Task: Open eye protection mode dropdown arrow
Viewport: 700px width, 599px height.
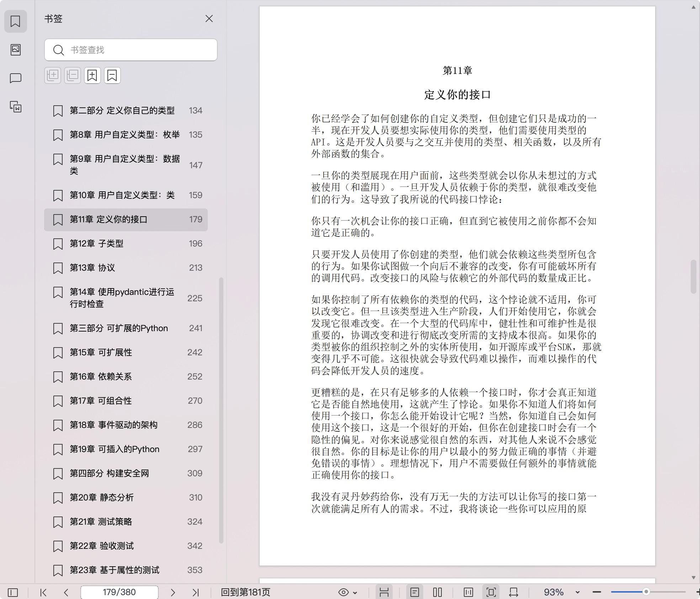Action: [355, 593]
